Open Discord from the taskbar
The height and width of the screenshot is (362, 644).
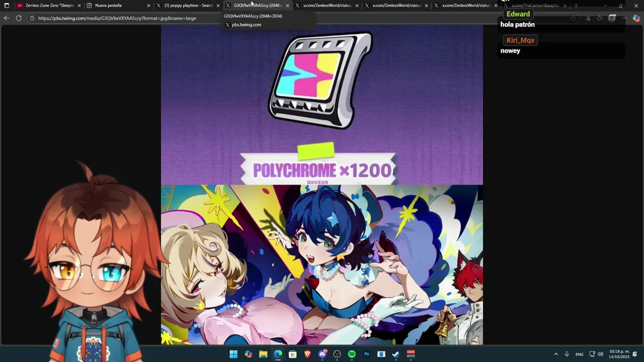point(322,354)
